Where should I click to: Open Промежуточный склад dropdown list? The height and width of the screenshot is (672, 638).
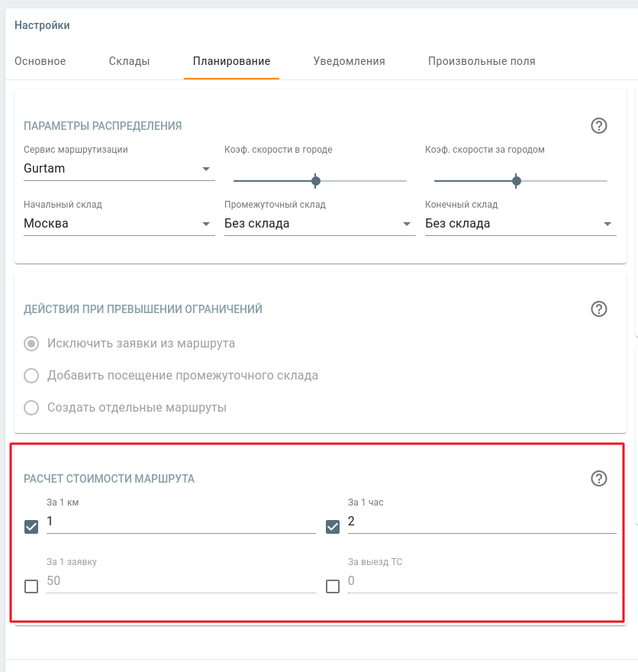tap(319, 224)
